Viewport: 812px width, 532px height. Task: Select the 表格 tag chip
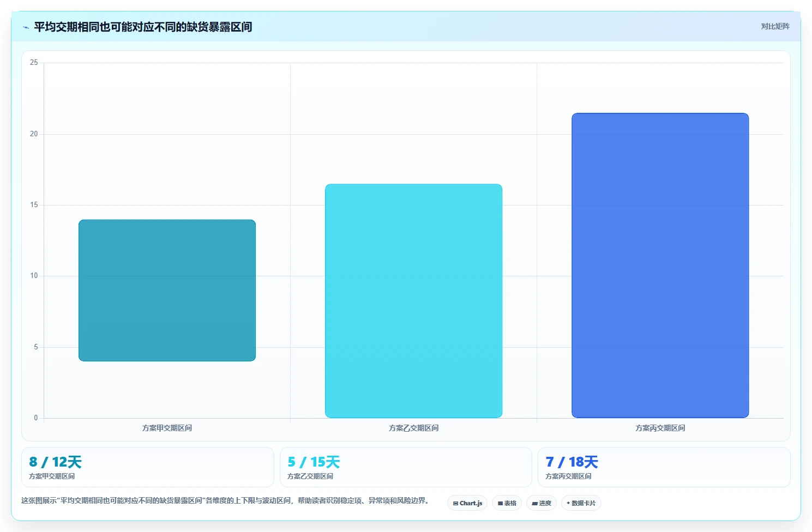coord(507,503)
